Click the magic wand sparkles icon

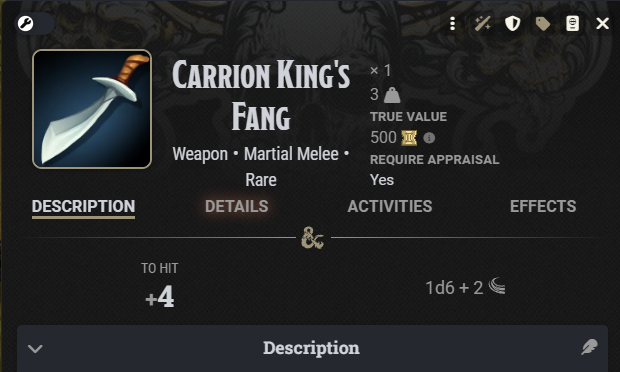click(482, 24)
